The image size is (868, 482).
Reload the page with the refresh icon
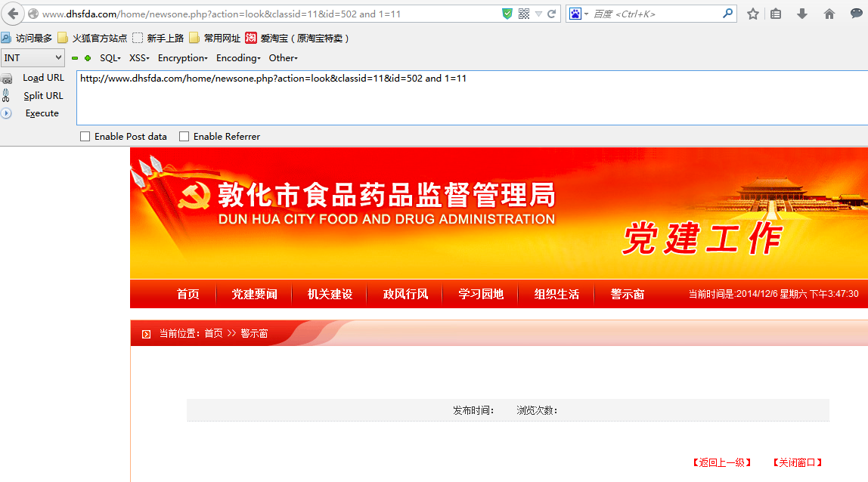tap(551, 14)
